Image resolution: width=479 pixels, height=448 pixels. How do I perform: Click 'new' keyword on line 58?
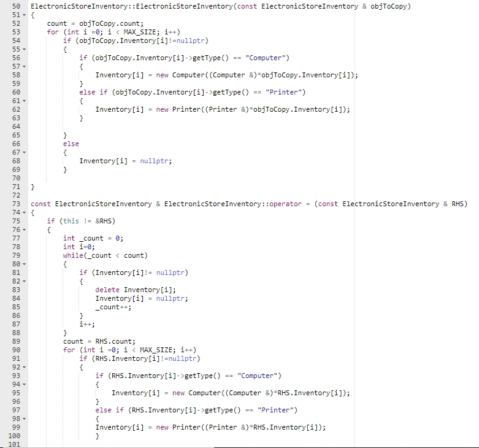click(162, 75)
